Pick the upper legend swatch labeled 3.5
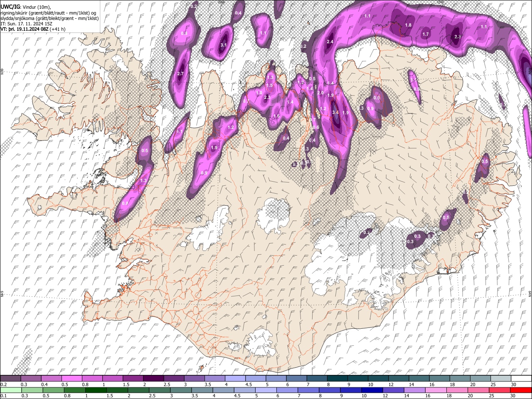Image resolution: width=532 pixels, height=399 pixels. pos(215,378)
